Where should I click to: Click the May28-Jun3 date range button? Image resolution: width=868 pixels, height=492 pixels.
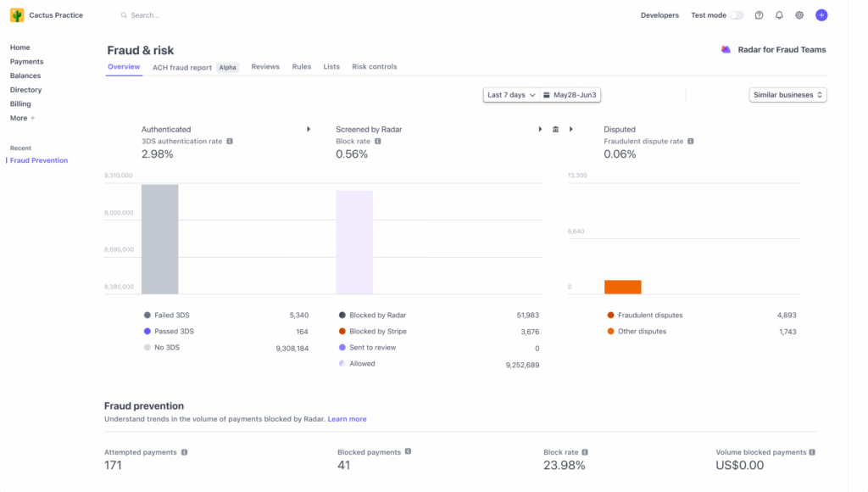[570, 95]
